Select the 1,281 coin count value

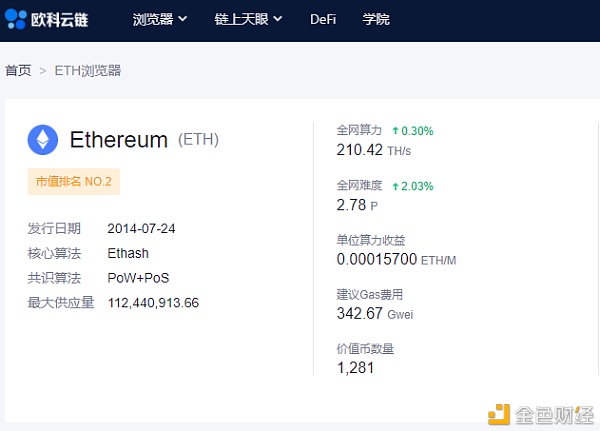[x=355, y=368]
